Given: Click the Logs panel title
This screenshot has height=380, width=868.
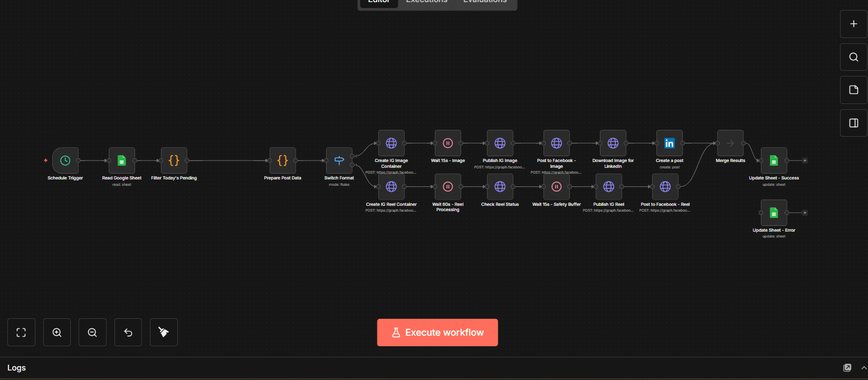Looking at the screenshot, I should tap(16, 368).
